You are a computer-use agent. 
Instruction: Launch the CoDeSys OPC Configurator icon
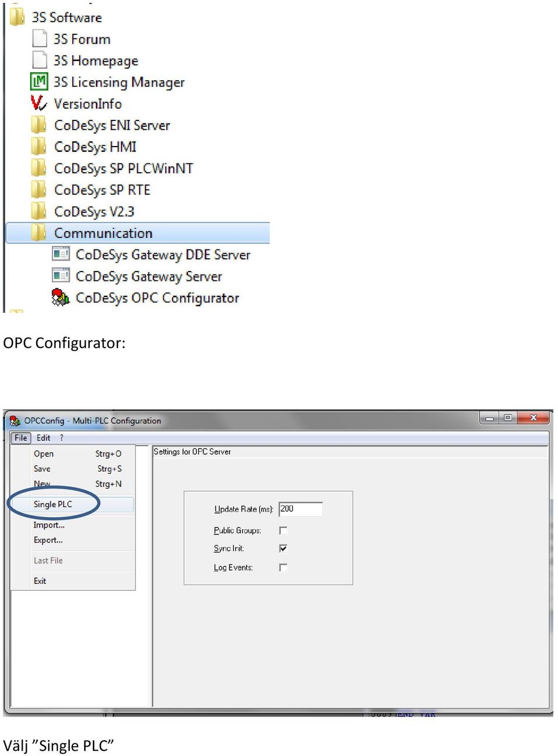pyautogui.click(x=60, y=297)
